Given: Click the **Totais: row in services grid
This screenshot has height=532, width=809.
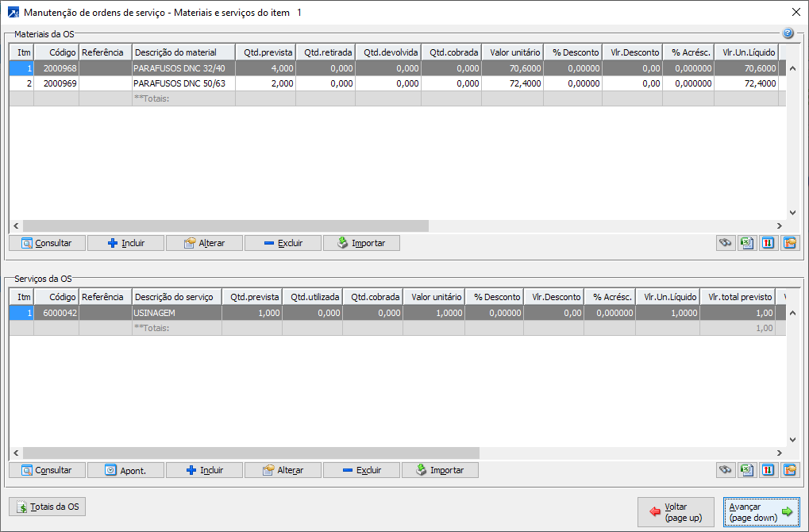Looking at the screenshot, I should 397,328.
